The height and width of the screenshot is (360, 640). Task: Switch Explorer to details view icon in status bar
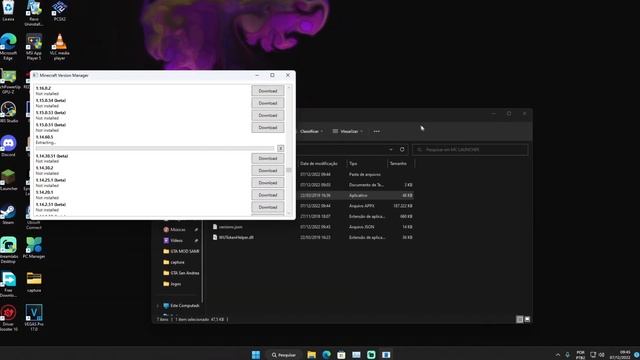click(x=519, y=319)
